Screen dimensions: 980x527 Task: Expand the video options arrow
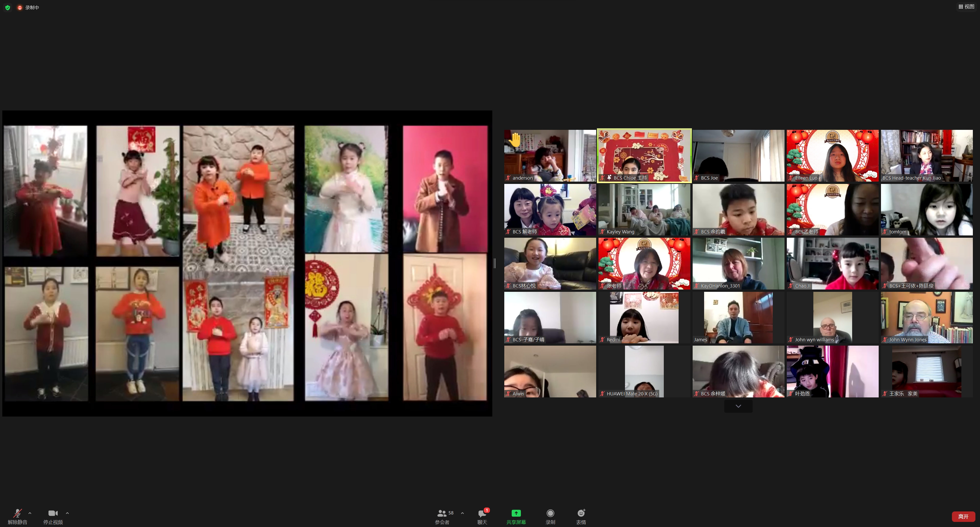click(67, 513)
